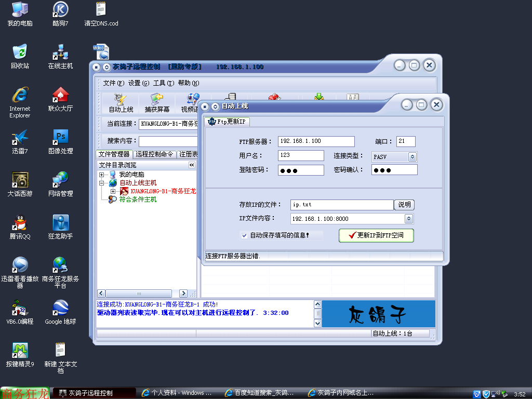Click log area scroll up arrow
Viewport: 532px width, 399px height.
[317, 304]
